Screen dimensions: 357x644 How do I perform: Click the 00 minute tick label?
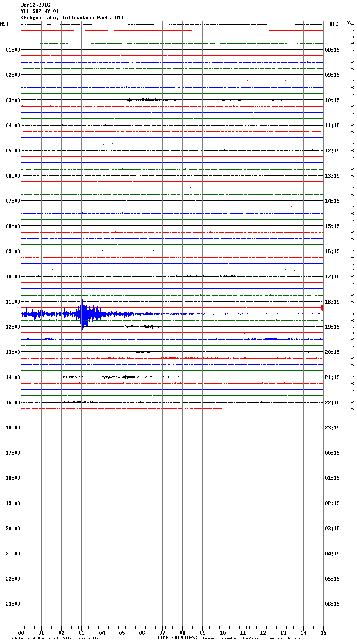(x=21, y=633)
